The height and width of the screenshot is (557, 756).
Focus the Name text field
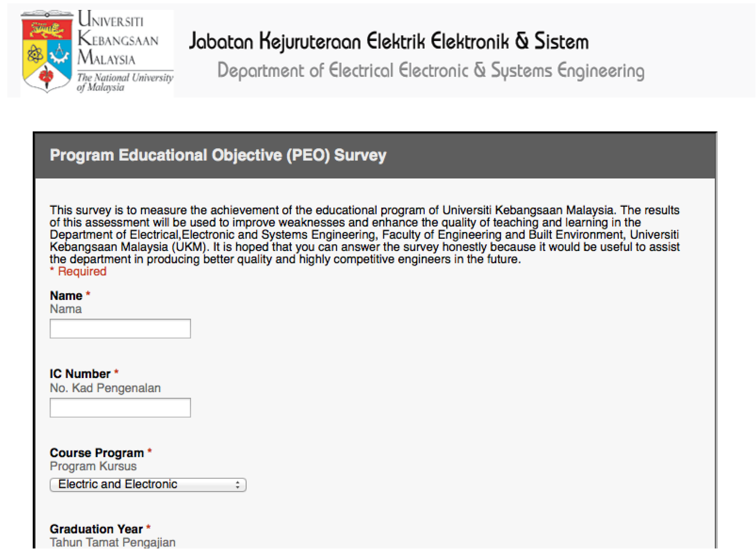pos(120,329)
